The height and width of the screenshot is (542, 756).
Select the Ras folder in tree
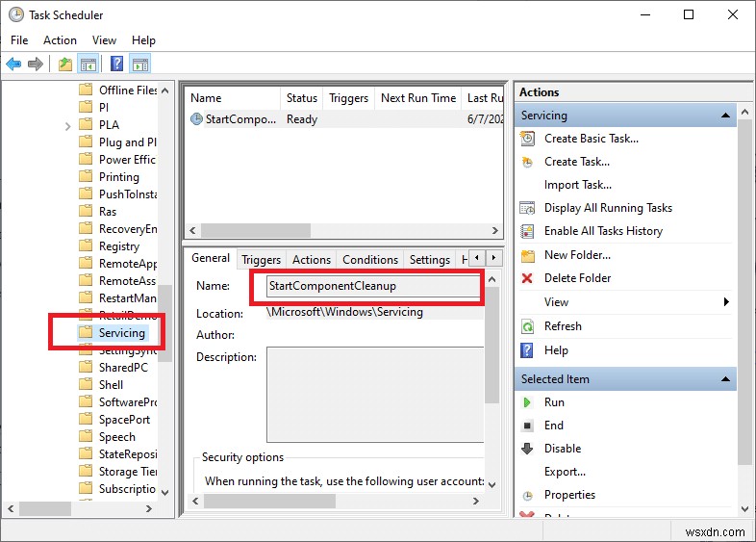click(108, 212)
